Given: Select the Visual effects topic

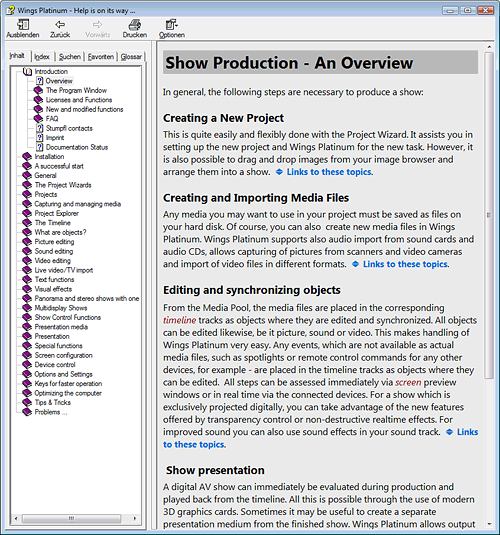Looking at the screenshot, I should 53,289.
